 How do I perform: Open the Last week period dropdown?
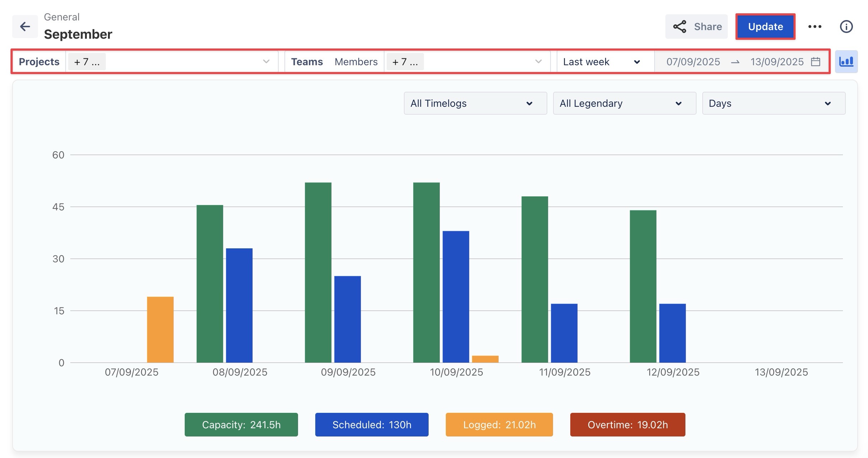coord(602,62)
